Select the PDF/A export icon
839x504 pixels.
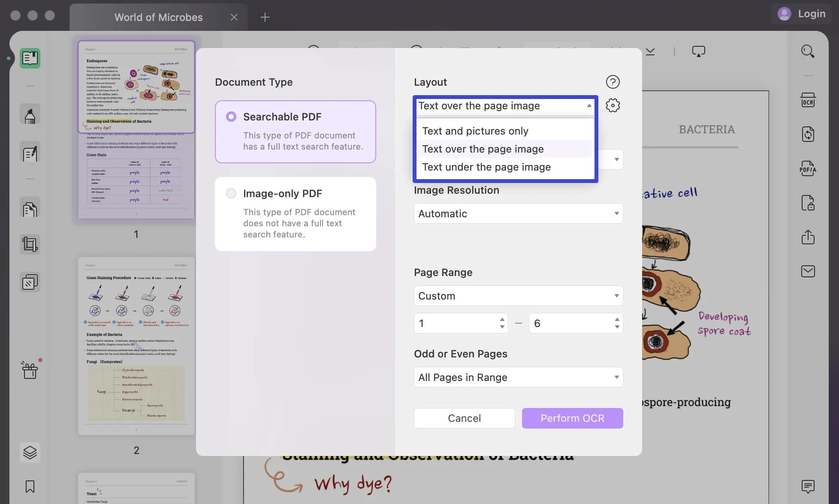(808, 169)
